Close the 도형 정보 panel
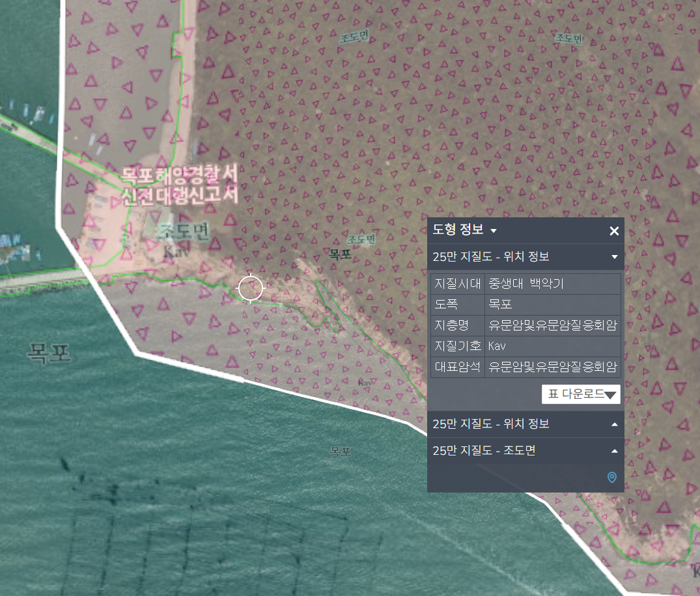Viewport: 700px width, 596px height. pyautogui.click(x=613, y=231)
